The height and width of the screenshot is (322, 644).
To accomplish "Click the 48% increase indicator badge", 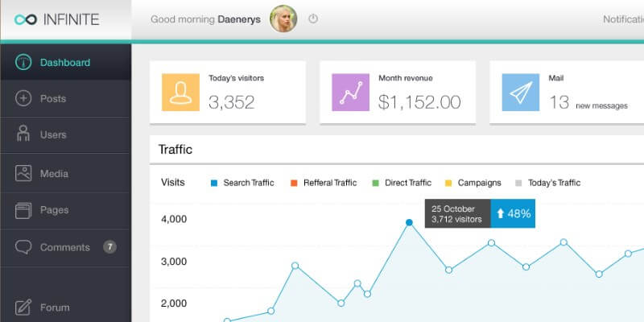I will pyautogui.click(x=513, y=213).
